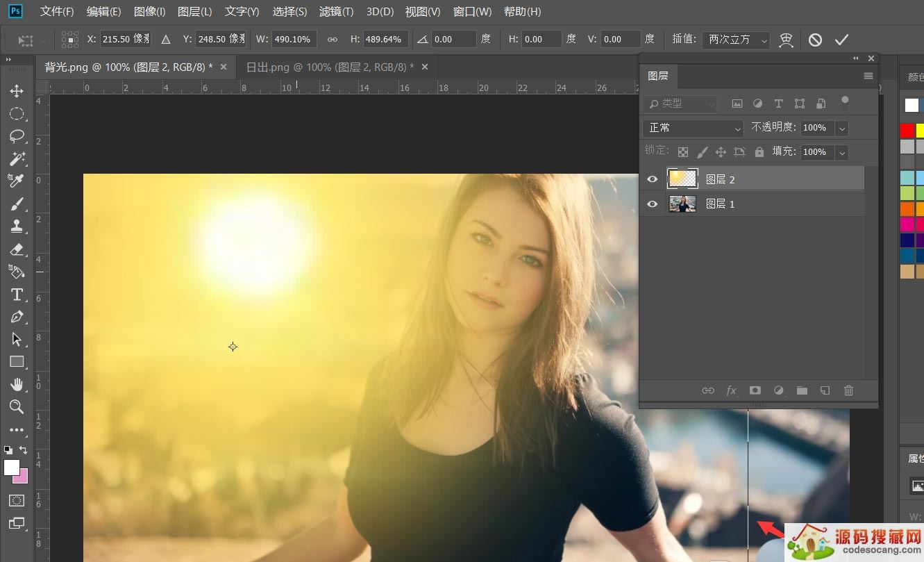This screenshot has width=924, height=562.
Task: Select the Rectangle shape tool
Action: [x=17, y=362]
